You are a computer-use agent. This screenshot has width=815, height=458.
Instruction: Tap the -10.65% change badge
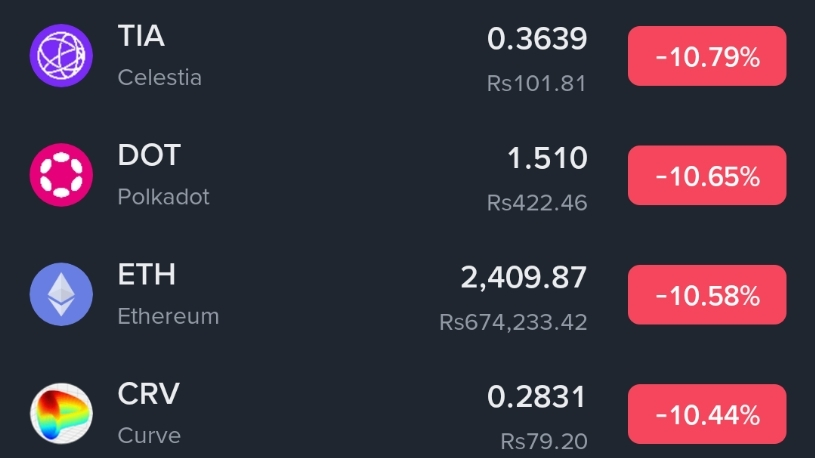pos(707,177)
